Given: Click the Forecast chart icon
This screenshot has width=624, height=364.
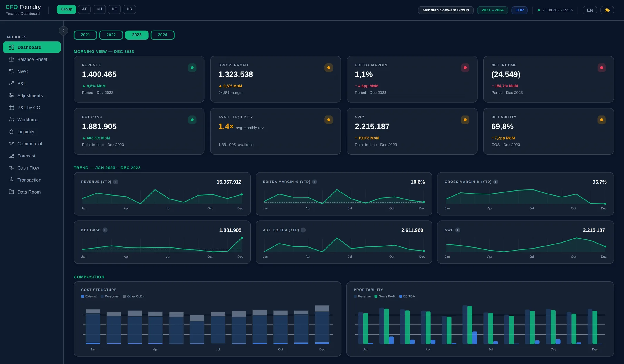Looking at the screenshot, I should 11,156.
